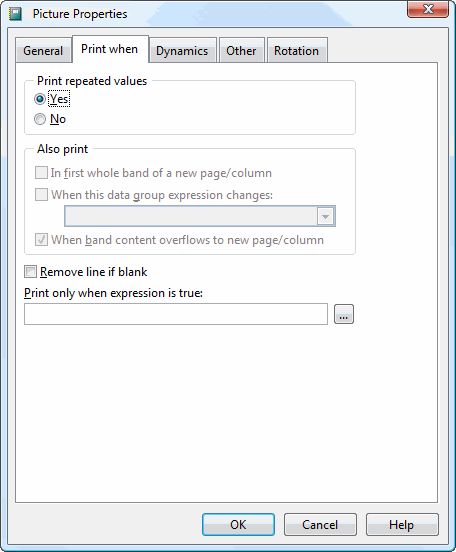
Task: Click the Picture Properties title bar icon
Action: [15, 14]
